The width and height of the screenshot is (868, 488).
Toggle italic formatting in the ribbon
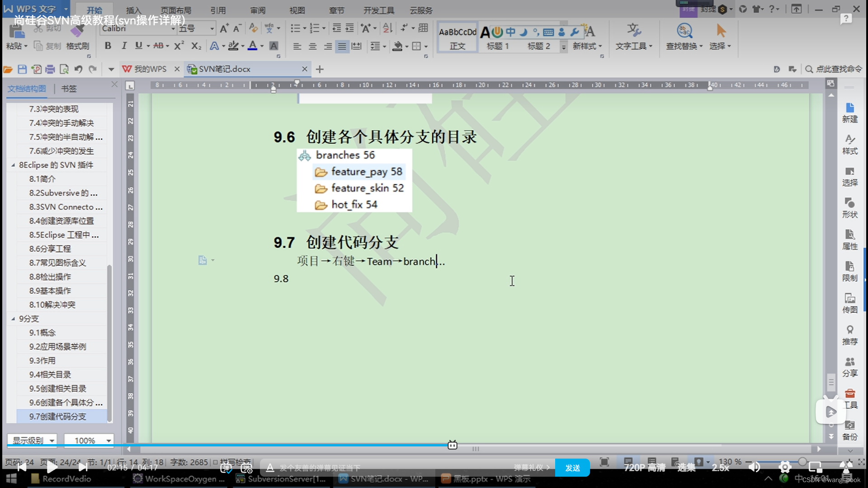tap(124, 46)
